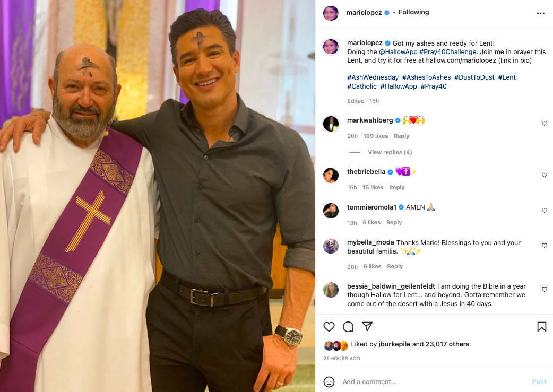Share post via paper plane icon

click(367, 327)
